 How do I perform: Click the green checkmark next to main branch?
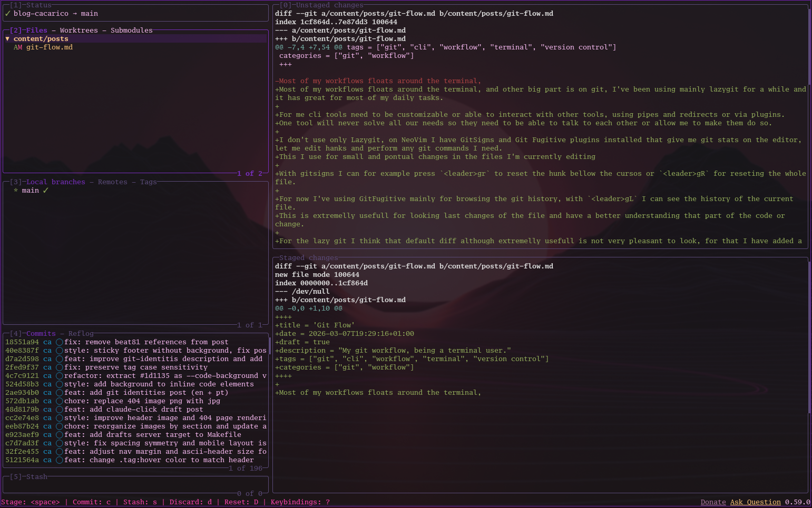pos(46,191)
